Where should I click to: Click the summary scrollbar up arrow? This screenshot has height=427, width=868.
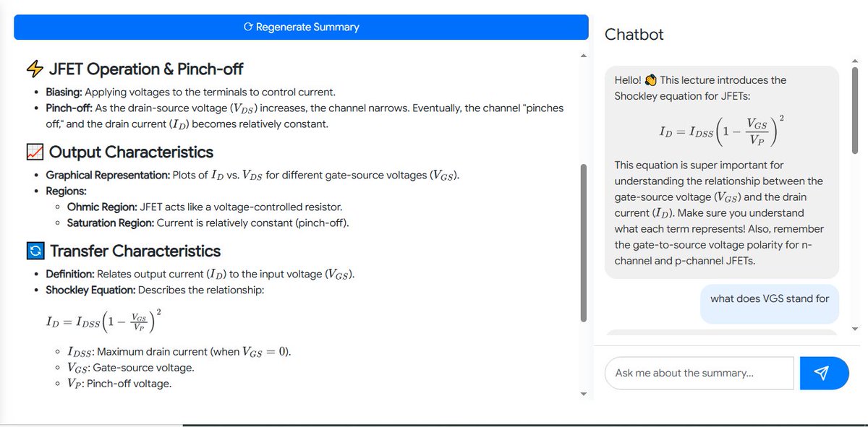(583, 54)
